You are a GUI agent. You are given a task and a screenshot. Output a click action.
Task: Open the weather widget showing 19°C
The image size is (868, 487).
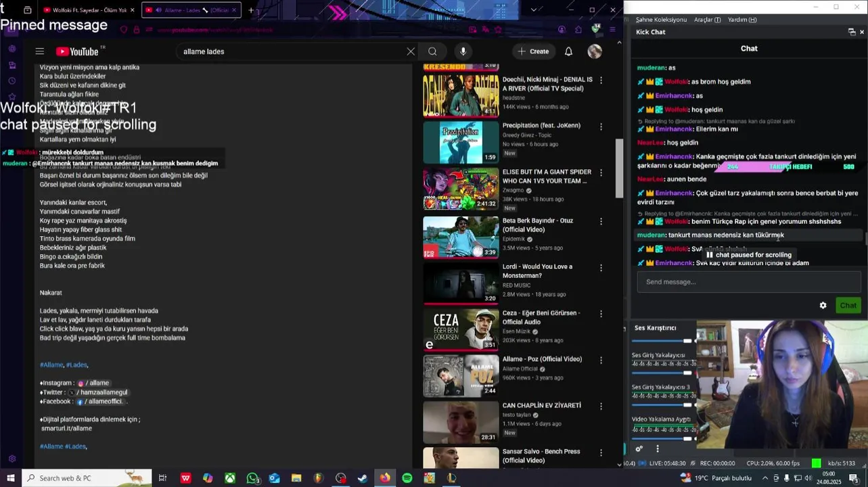pyautogui.click(x=715, y=478)
